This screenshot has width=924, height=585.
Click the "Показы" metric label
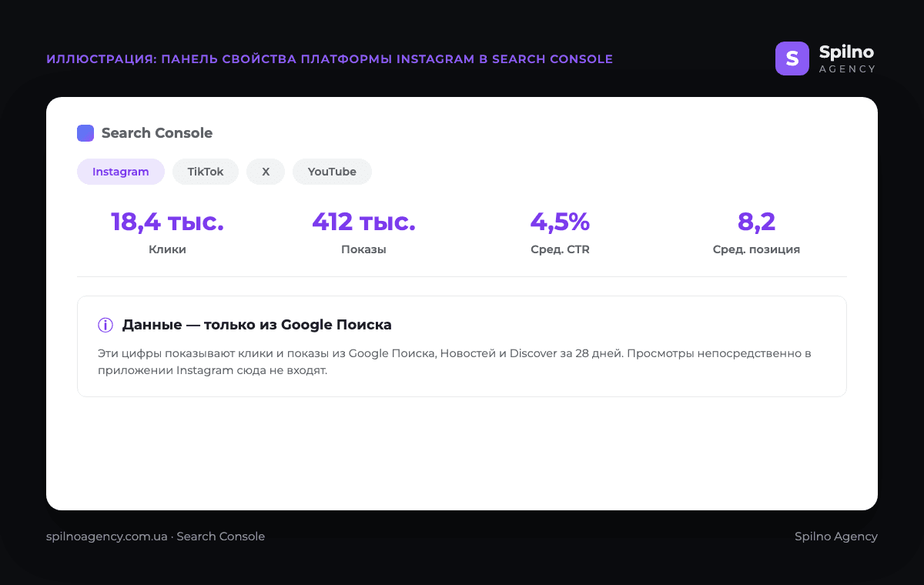click(363, 249)
